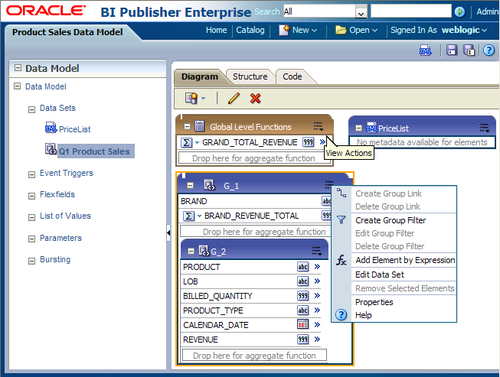Click LOB row actions arrow icon
500x377 pixels.
317,281
